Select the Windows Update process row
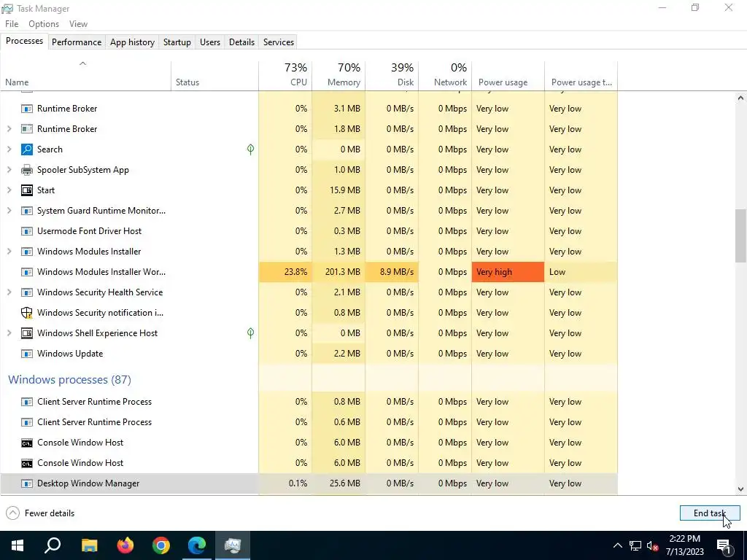The height and width of the screenshot is (560, 747). coord(309,354)
